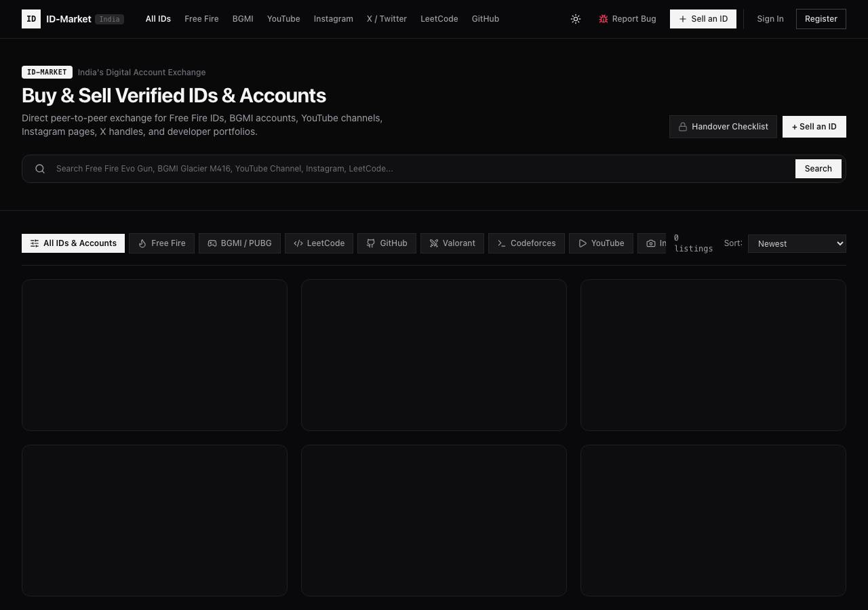Click the ID-MARKET tag above the headline
Image resolution: width=868 pixels, height=610 pixels.
point(47,72)
